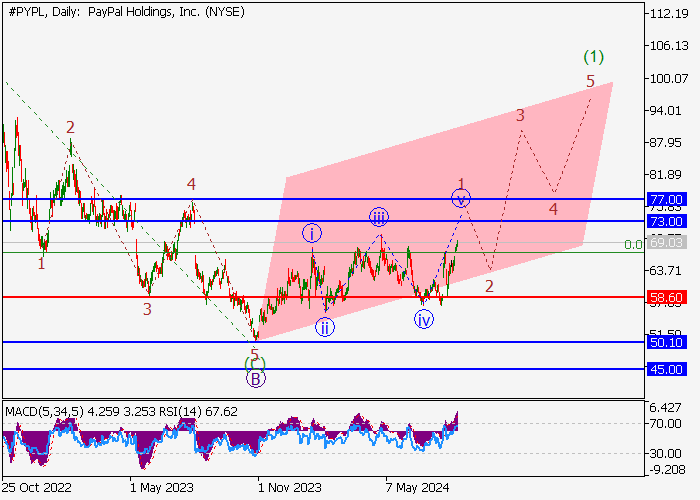The height and width of the screenshot is (500, 700).
Task: Click the 70.00 RSI level label
Action: [x=666, y=423]
